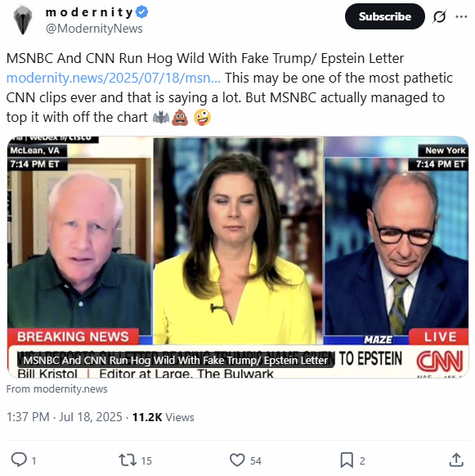Open the share post icon

point(456,460)
